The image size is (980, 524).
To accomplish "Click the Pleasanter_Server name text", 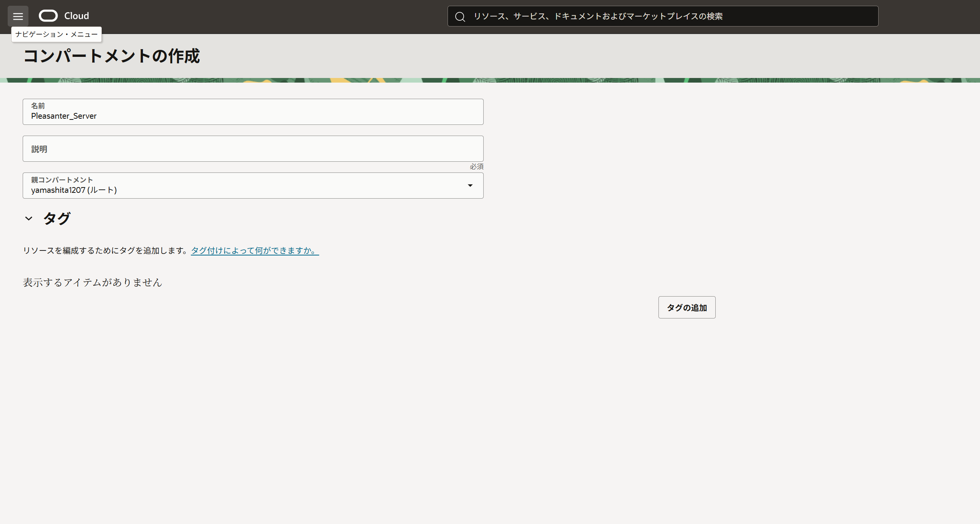I will point(64,116).
